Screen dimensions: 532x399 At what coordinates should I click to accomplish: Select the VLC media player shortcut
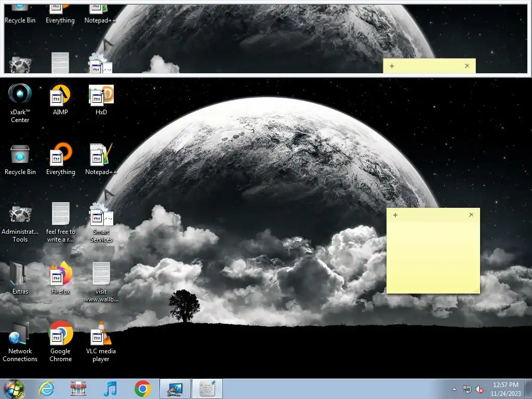point(101,342)
